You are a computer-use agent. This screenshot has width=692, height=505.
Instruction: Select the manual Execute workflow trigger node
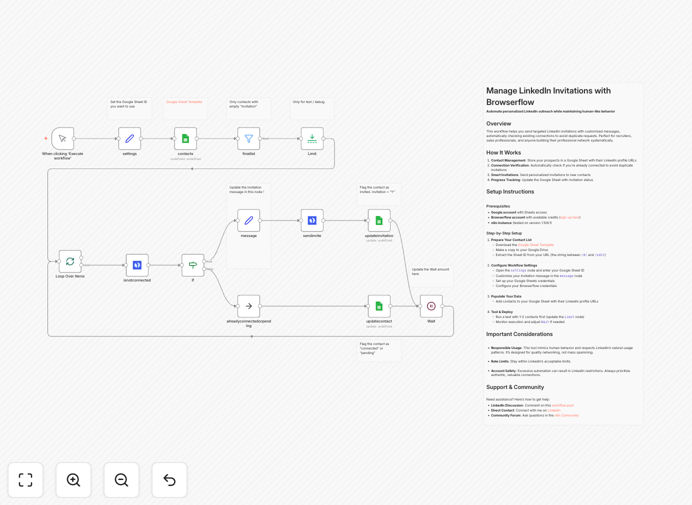[63, 139]
